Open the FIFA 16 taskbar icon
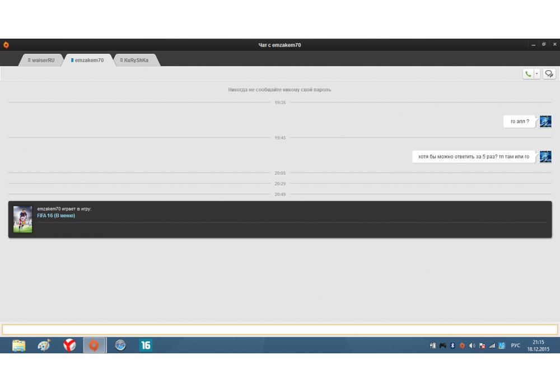 click(x=146, y=345)
